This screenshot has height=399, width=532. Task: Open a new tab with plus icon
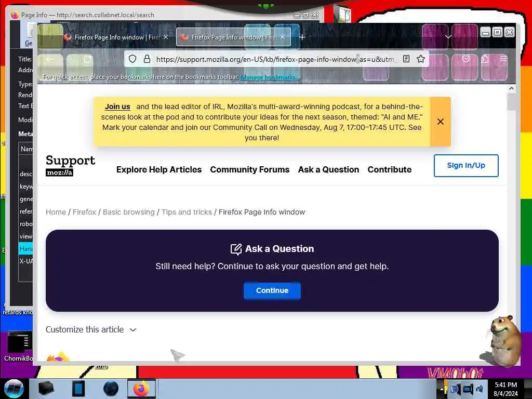[302, 37]
